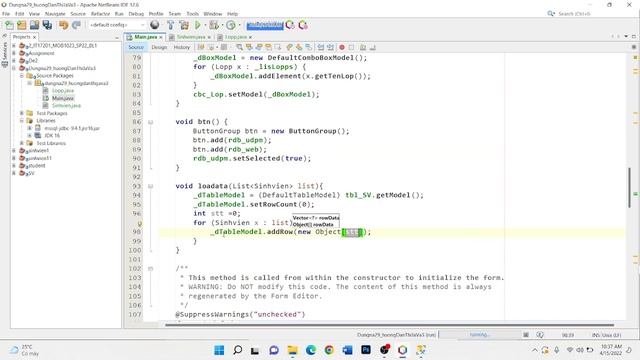Image resolution: width=640 pixels, height=360 pixels.
Task: Click the Build Project hammer icon
Action: click(x=171, y=25)
